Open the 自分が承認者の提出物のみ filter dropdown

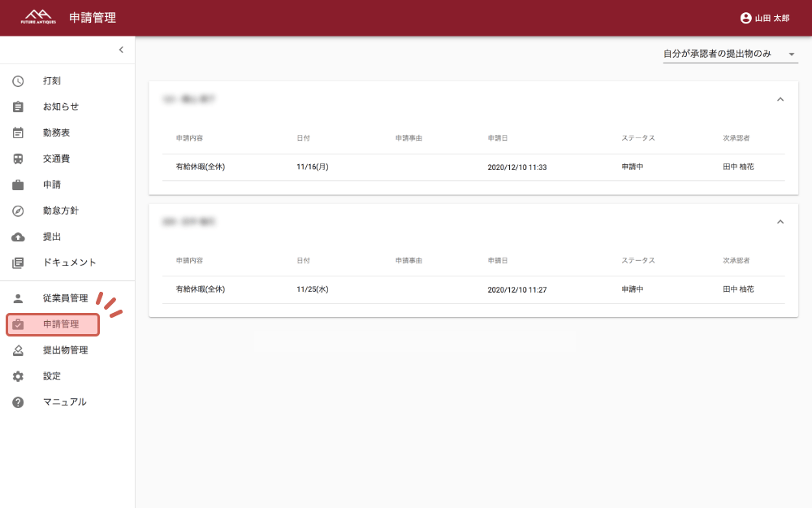[730, 54]
